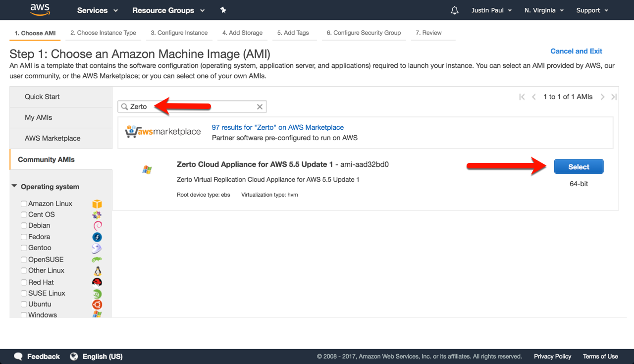The width and height of the screenshot is (634, 364).
Task: Open the Support dropdown menu
Action: click(x=592, y=10)
